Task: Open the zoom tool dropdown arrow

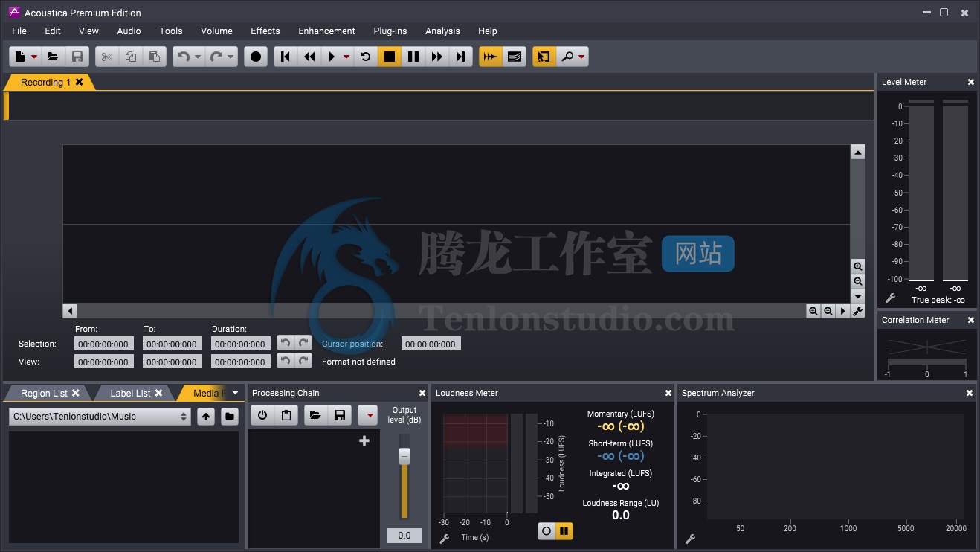Action: [581, 57]
